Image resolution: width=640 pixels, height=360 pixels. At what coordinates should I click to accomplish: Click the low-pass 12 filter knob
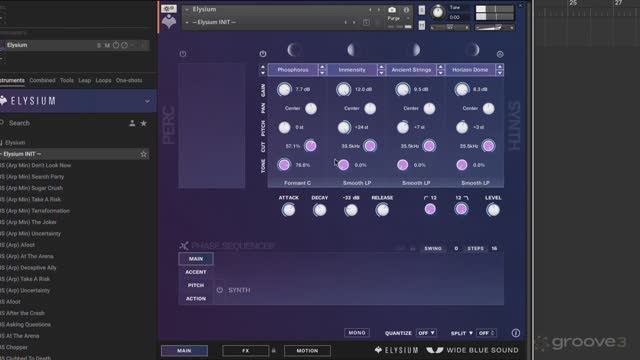pos(461,209)
